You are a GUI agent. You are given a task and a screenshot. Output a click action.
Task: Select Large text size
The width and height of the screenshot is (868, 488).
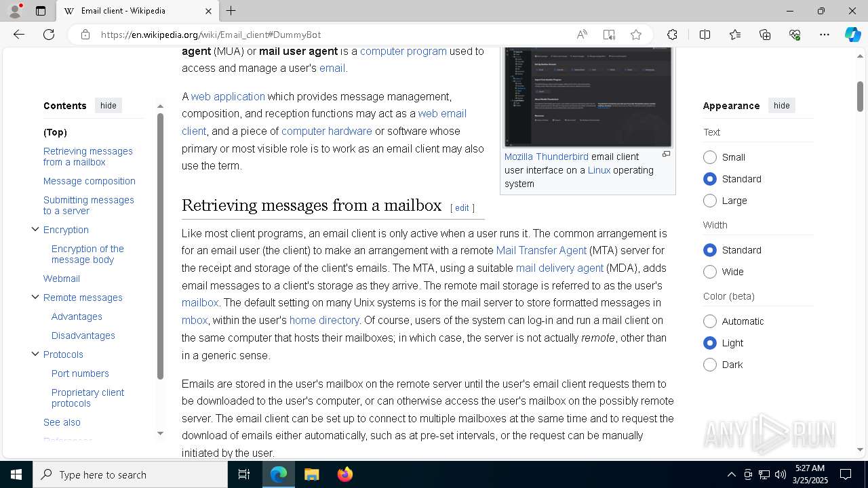click(x=710, y=201)
